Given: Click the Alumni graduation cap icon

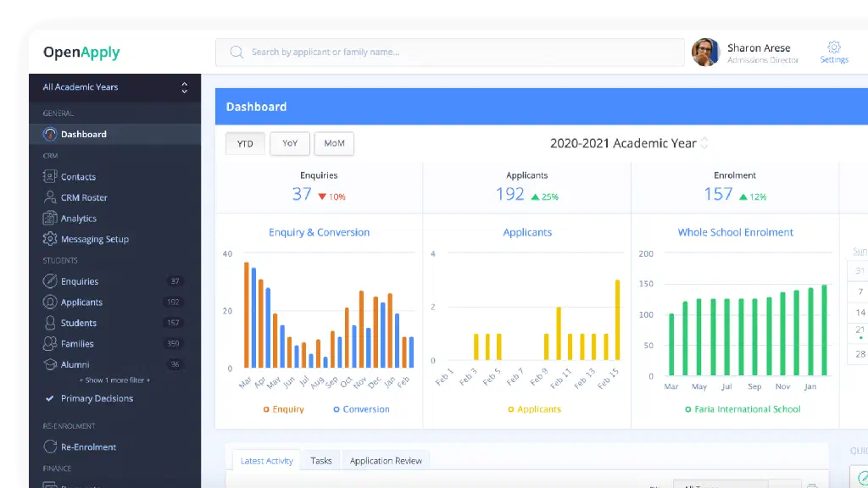Looking at the screenshot, I should tap(49, 363).
